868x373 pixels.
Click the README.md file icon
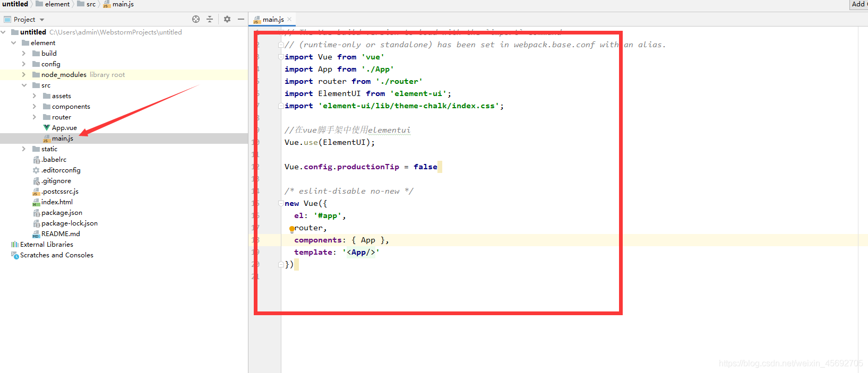[36, 234]
